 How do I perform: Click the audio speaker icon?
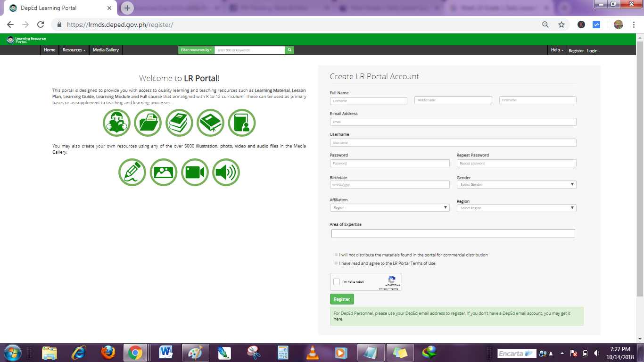tap(226, 172)
